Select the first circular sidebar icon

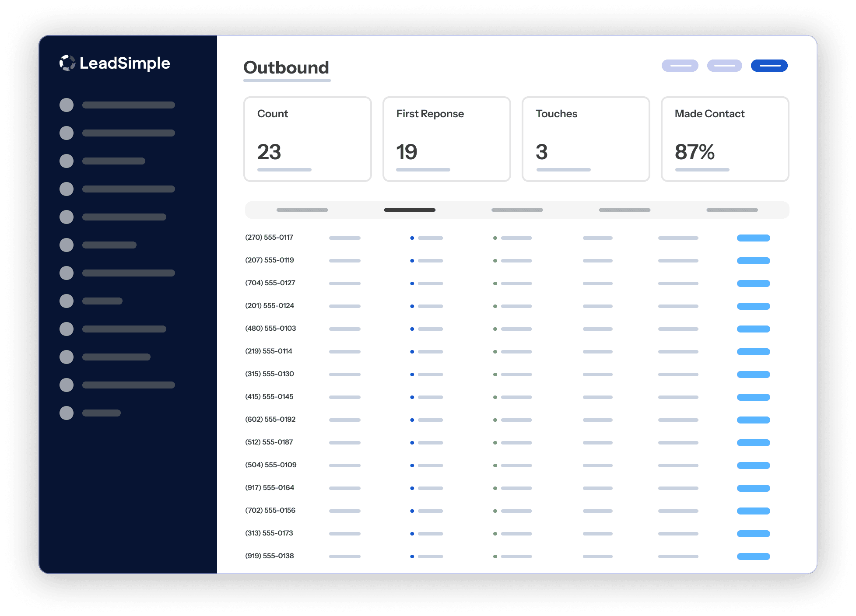67,105
